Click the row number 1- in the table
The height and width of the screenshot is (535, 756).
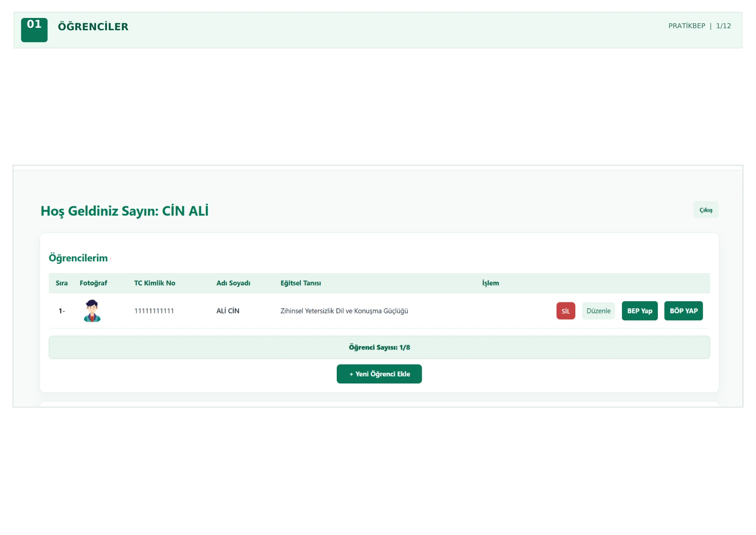(x=62, y=311)
